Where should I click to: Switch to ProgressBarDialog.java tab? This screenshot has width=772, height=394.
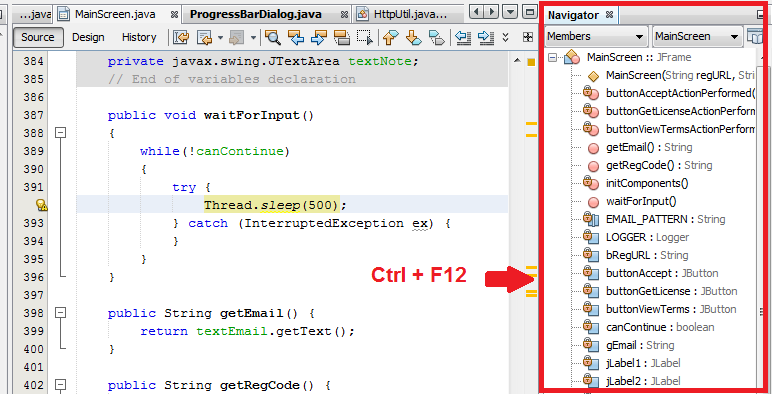256,14
